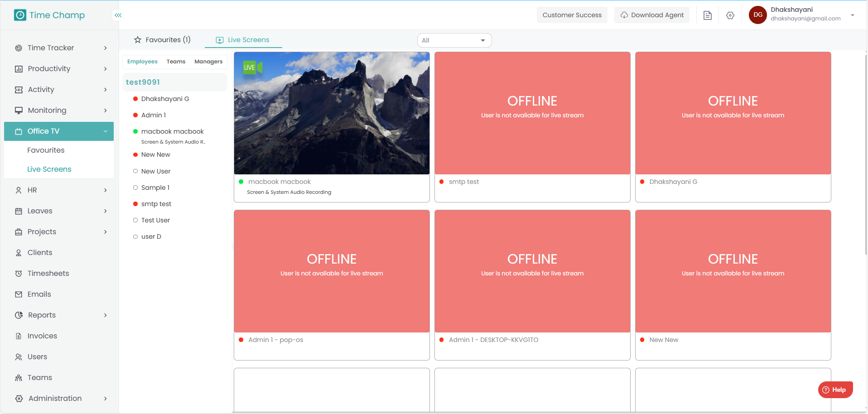Click the Download Agent button
Image resolution: width=868 pixels, height=414 pixels.
click(x=652, y=15)
